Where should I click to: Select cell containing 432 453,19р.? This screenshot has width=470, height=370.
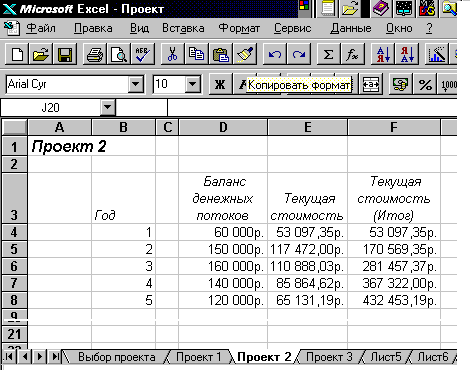pos(394,300)
